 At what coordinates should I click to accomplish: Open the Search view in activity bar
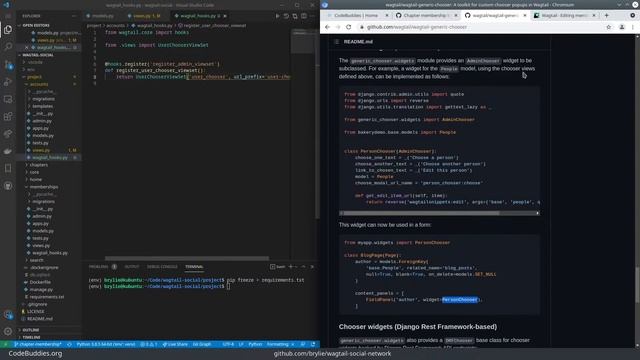point(8,47)
